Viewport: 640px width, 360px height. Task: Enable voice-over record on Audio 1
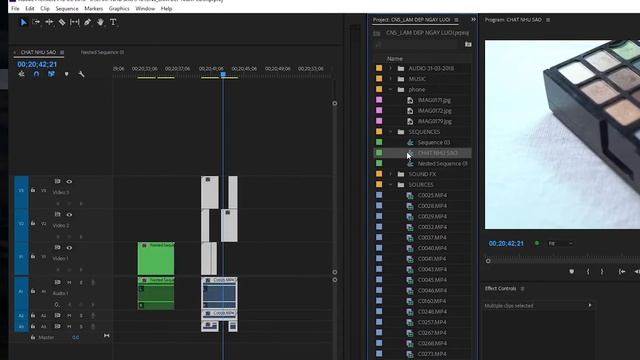coord(93,282)
